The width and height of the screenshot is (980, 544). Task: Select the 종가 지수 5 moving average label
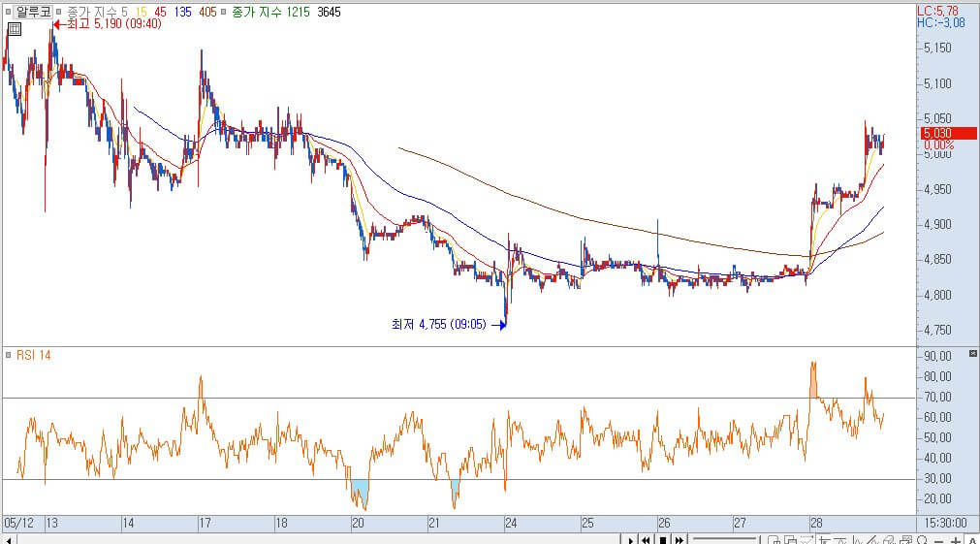point(98,12)
